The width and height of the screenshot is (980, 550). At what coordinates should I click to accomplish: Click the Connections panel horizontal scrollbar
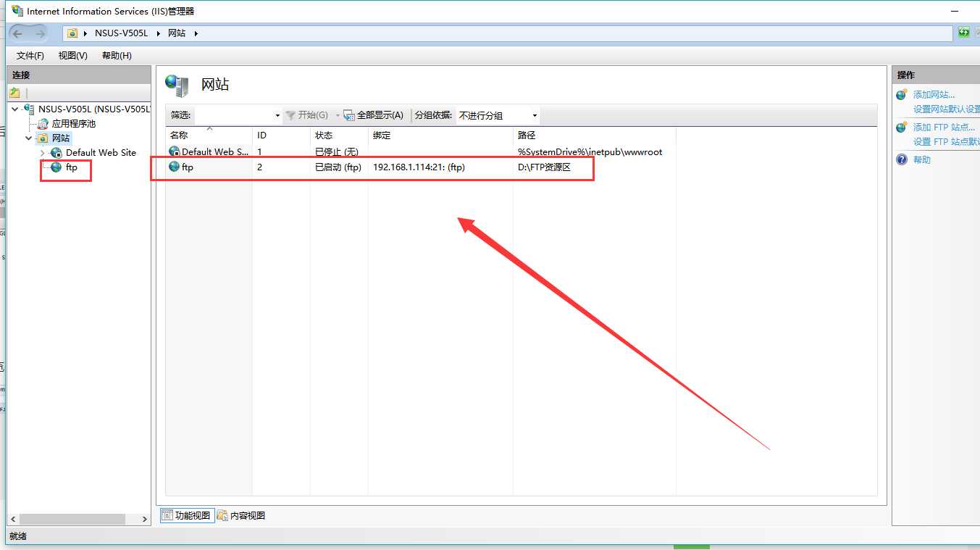(72, 520)
